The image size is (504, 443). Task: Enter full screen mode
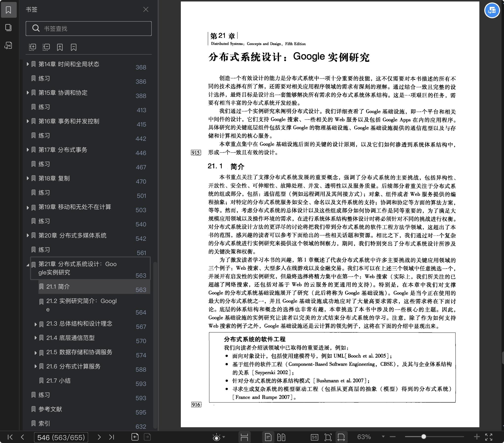tap(489, 437)
